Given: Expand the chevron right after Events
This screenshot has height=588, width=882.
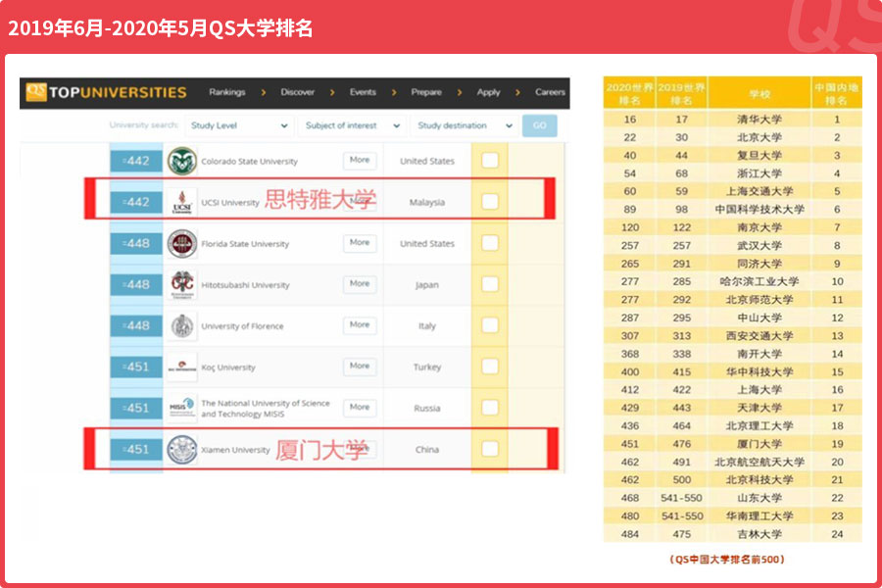Looking at the screenshot, I should (394, 92).
